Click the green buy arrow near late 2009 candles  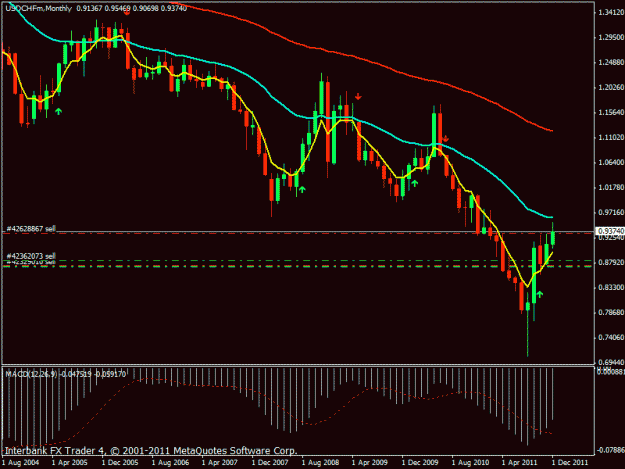[x=415, y=183]
